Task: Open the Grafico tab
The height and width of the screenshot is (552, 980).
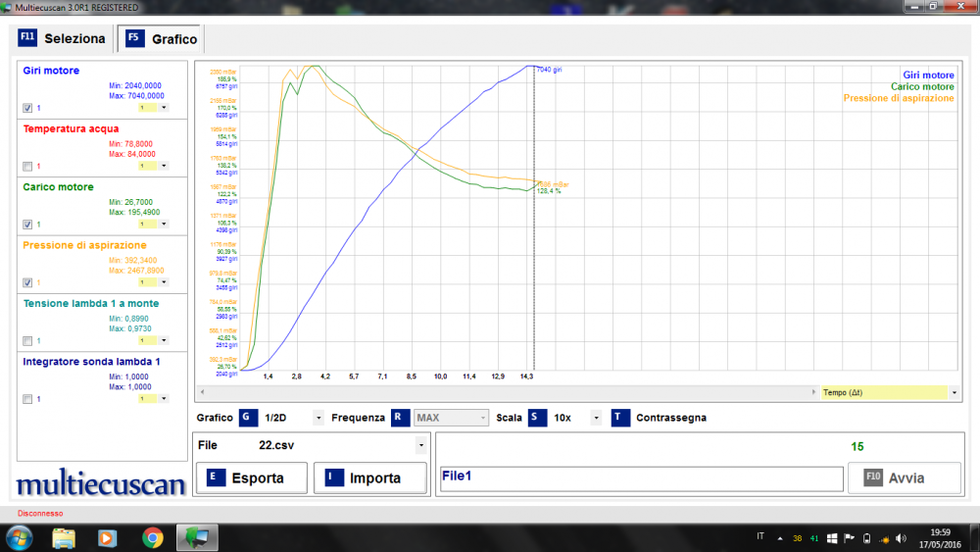Action: point(162,39)
